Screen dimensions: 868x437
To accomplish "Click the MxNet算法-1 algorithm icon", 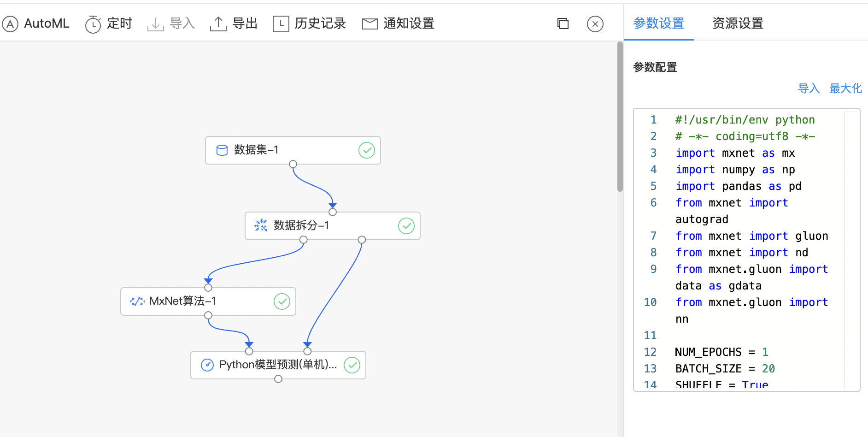I will pos(137,301).
